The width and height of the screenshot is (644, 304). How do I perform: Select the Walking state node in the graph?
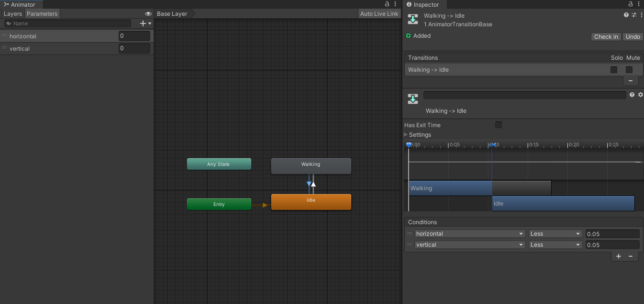tap(311, 166)
